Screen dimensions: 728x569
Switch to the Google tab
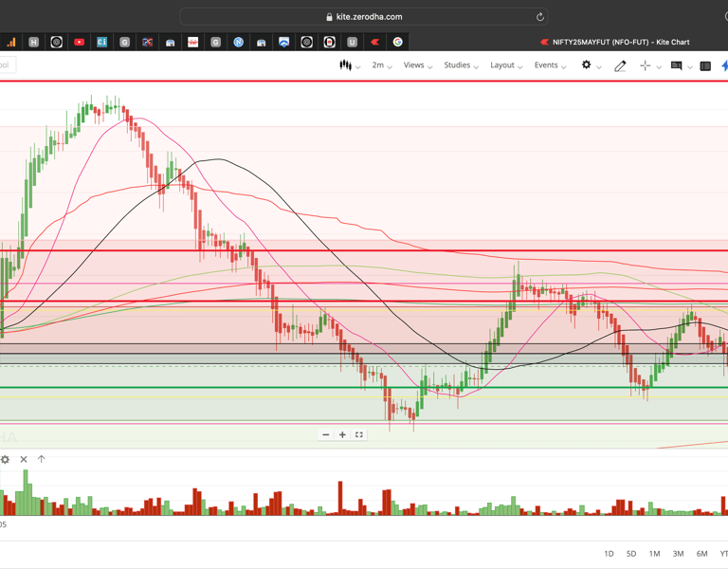click(397, 43)
